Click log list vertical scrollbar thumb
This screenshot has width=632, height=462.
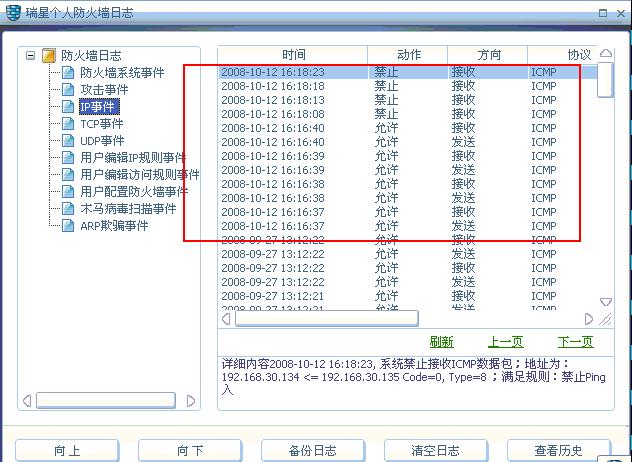(605, 80)
